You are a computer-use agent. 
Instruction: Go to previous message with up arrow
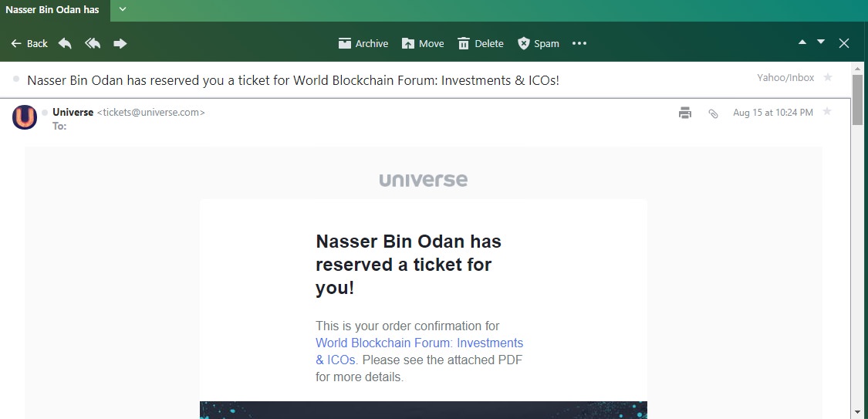tap(802, 42)
